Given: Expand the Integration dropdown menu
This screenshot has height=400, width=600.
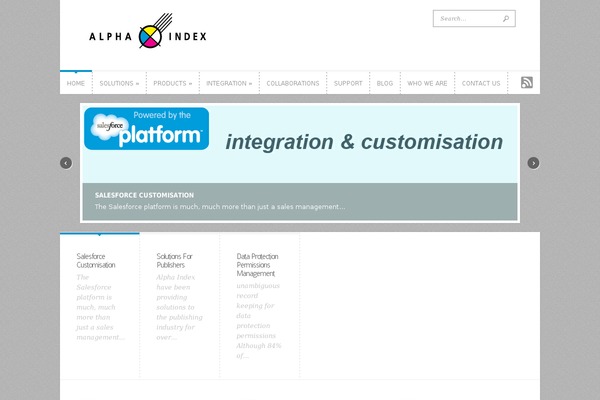Looking at the screenshot, I should click(229, 83).
